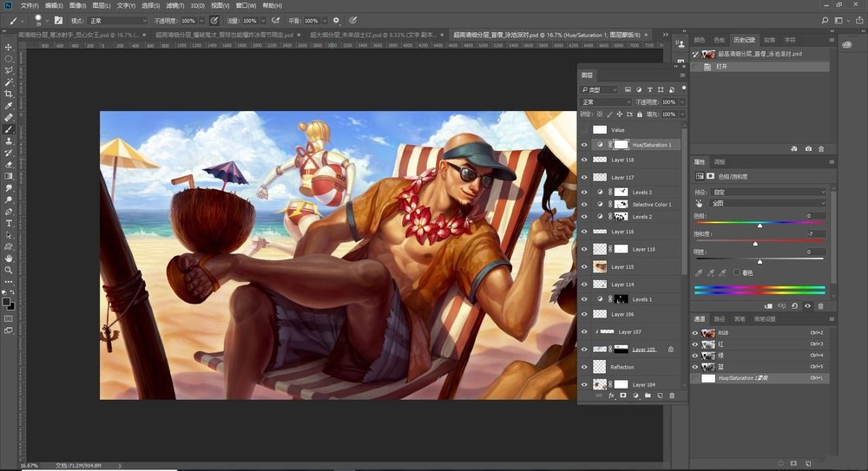Select the Magic Wand tool
Screen dimensions: 868x471
click(x=9, y=82)
